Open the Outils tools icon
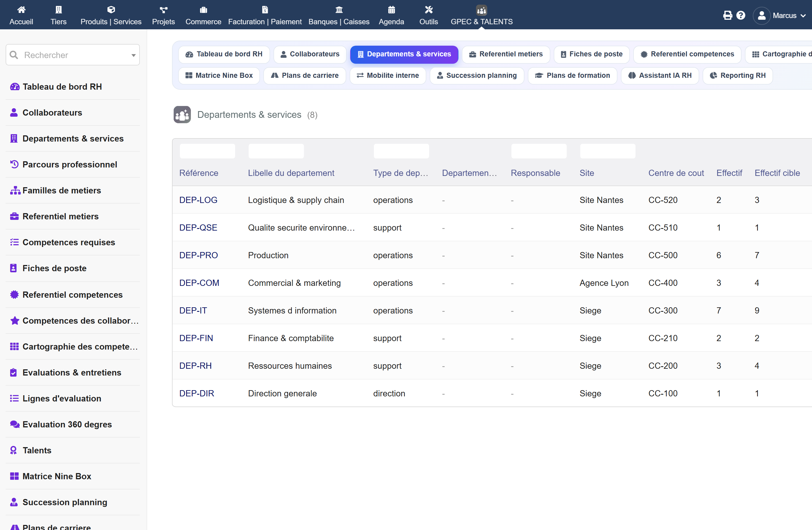 [x=429, y=10]
